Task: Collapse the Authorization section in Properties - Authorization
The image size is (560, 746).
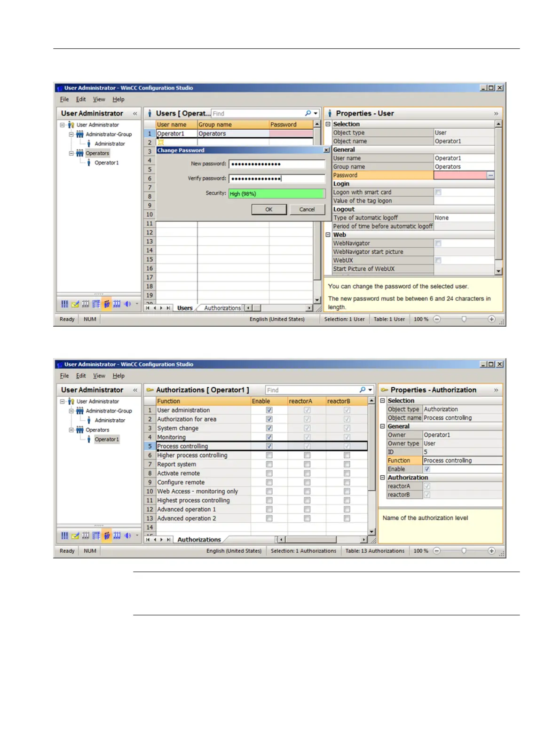Action: point(383,478)
